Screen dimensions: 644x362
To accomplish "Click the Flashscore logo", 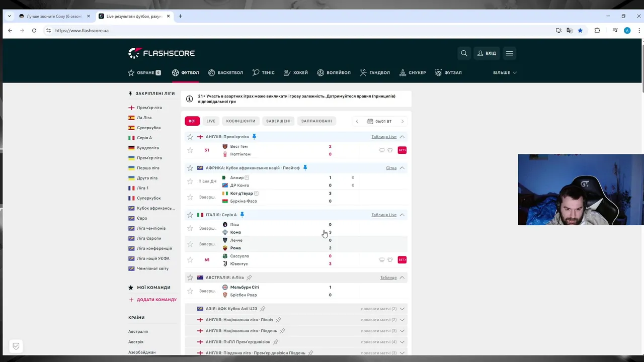I will tap(162, 53).
